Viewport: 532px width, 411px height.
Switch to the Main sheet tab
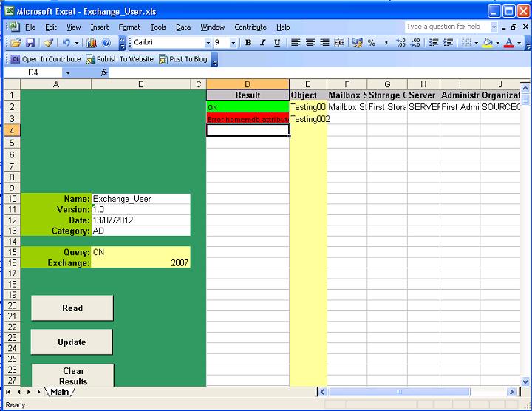click(x=59, y=392)
